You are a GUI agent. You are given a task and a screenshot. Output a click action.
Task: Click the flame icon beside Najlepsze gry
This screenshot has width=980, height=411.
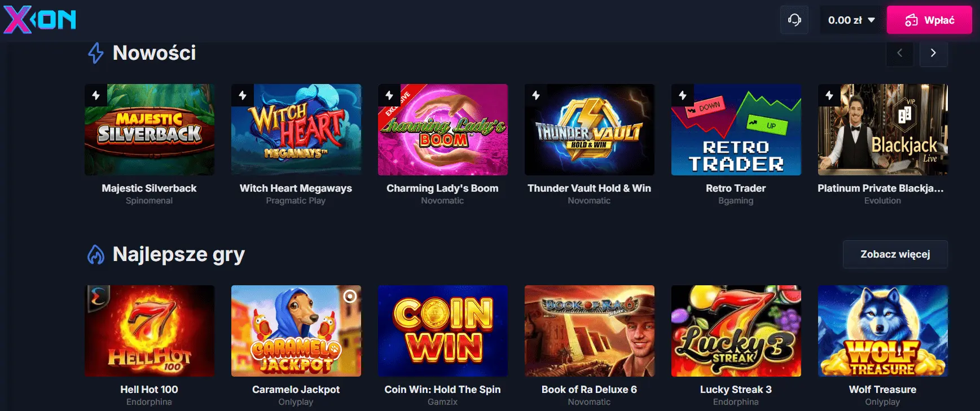[96, 254]
